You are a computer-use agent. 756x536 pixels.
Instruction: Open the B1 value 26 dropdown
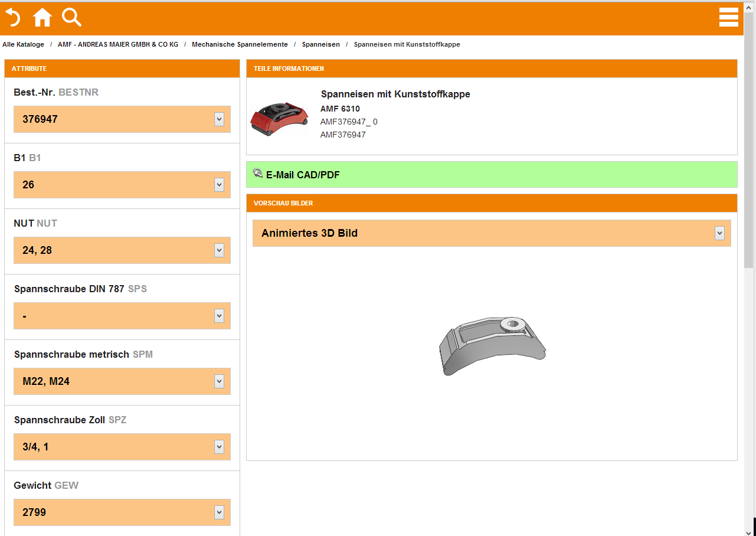coord(219,185)
